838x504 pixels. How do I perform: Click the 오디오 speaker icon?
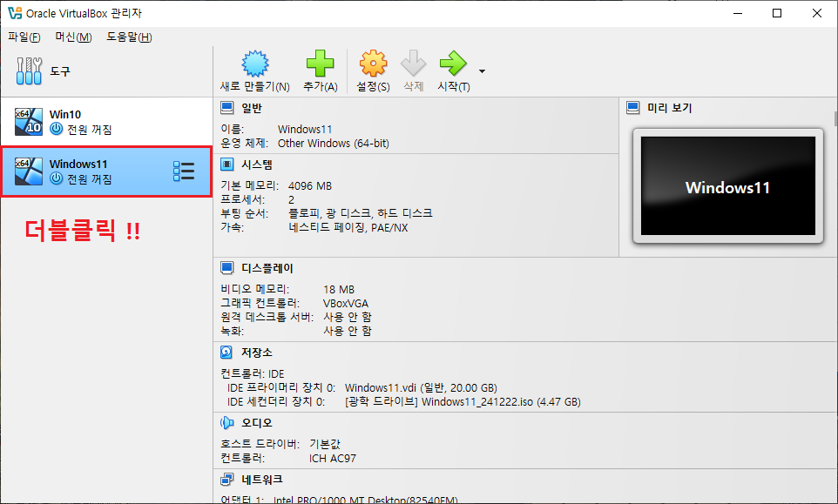[227, 423]
